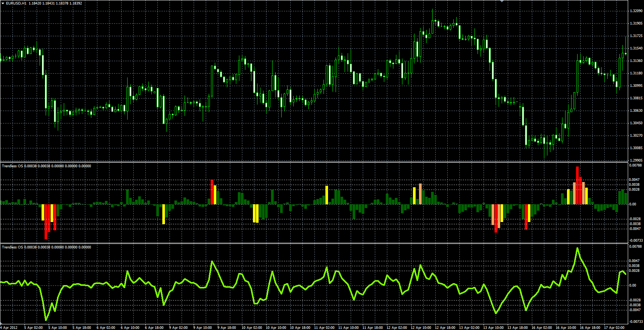
Task: Click the chart shift triangle marker at top
Action: (502, 1)
